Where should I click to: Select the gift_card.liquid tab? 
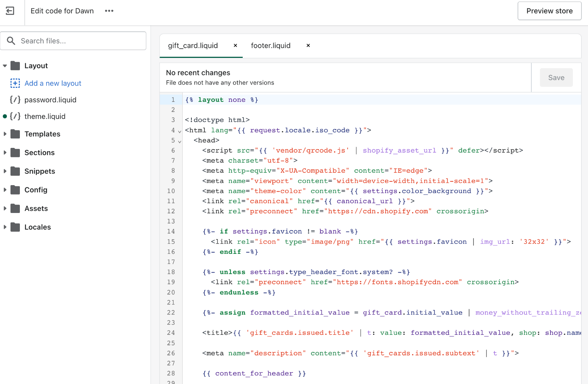[x=193, y=46]
